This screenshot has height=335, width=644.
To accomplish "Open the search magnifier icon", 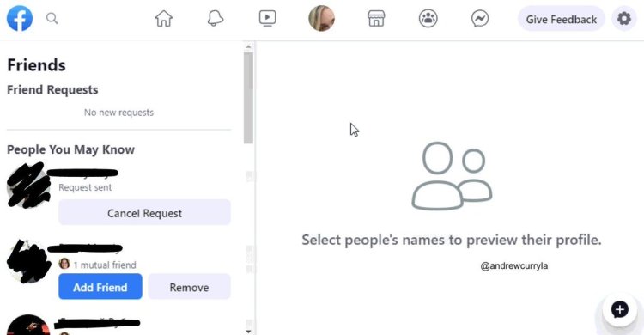I will (52, 19).
